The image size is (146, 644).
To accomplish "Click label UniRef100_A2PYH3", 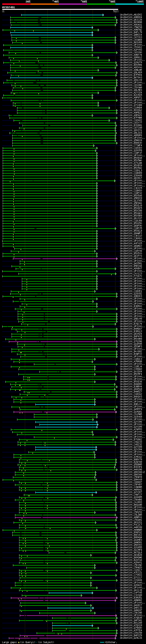I will (x=131, y=50).
